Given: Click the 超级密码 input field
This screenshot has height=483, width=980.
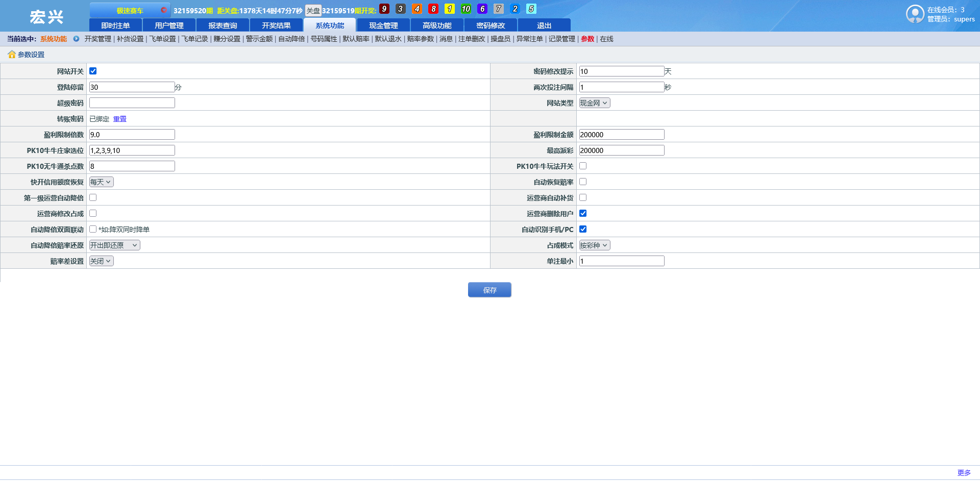Looking at the screenshot, I should pos(132,103).
